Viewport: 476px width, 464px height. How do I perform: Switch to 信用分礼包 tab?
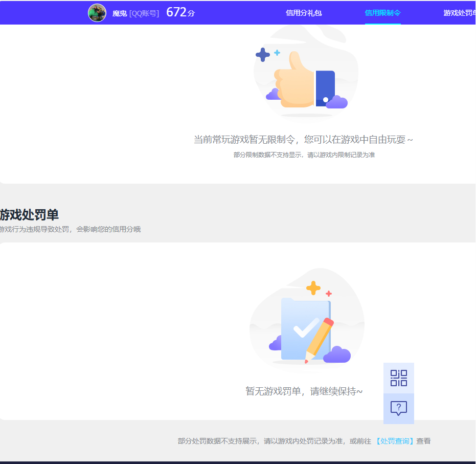point(304,13)
